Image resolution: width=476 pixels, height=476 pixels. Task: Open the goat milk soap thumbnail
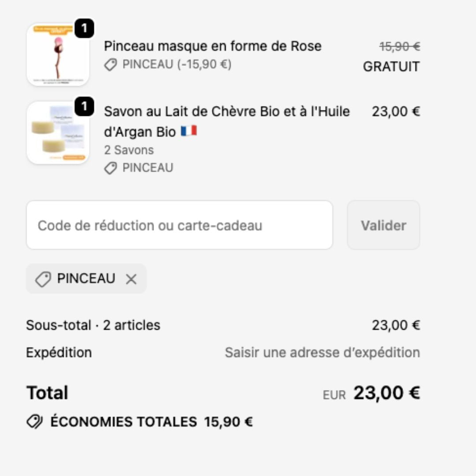58,133
